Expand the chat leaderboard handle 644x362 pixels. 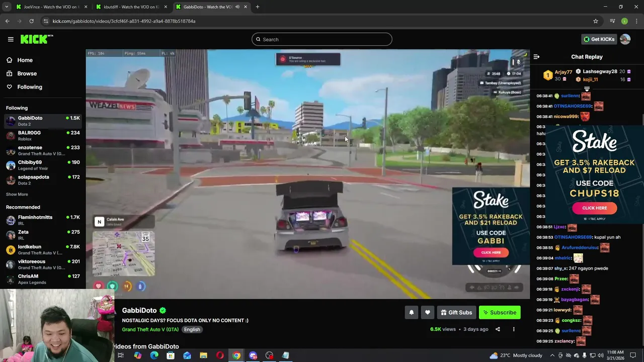[x=587, y=89]
